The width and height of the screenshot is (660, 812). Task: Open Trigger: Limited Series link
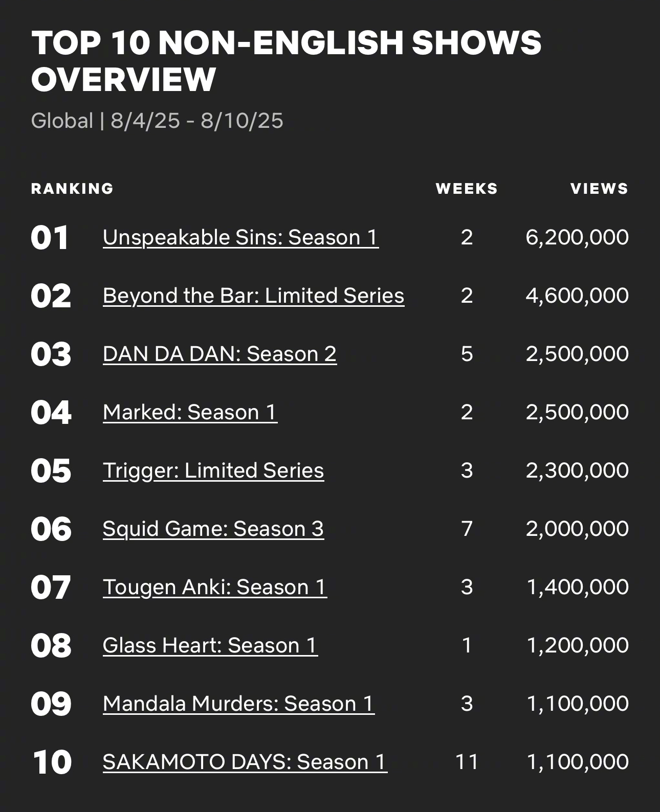tap(213, 471)
